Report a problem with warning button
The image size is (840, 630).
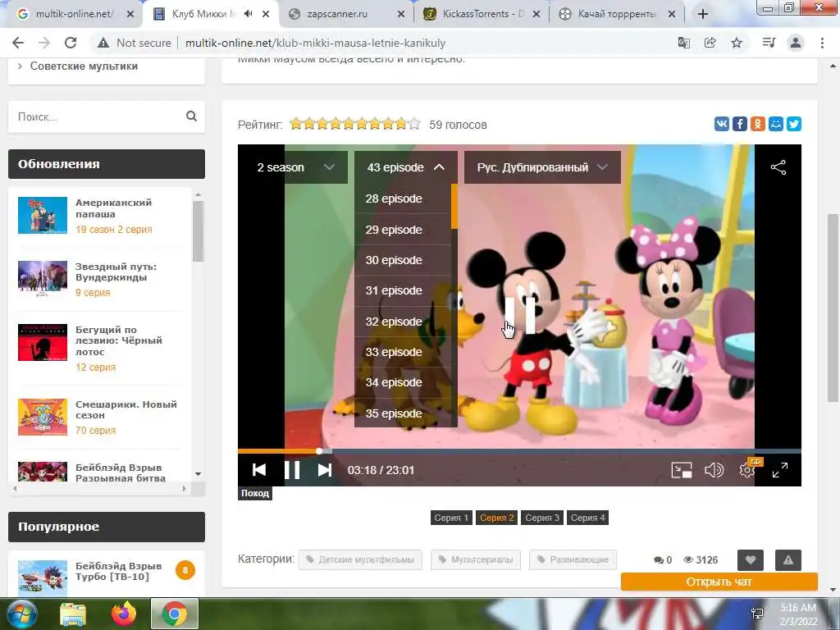click(x=788, y=560)
